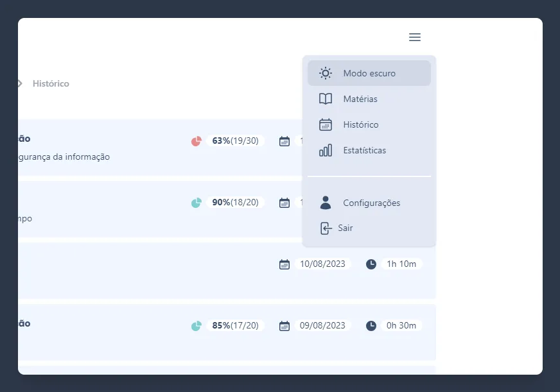Viewport: 560px width, 392px height.
Task: Click the Histórico breadcrumb link
Action: (x=51, y=83)
